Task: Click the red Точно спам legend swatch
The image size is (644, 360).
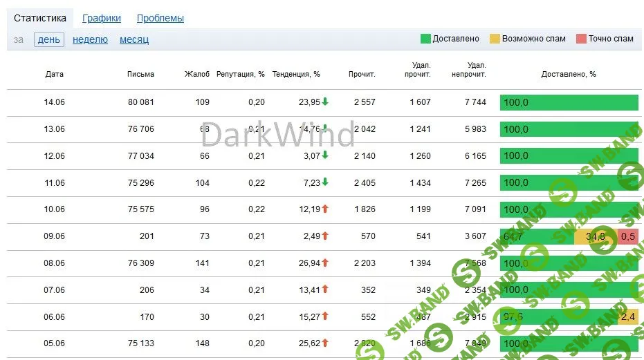Action: point(581,39)
